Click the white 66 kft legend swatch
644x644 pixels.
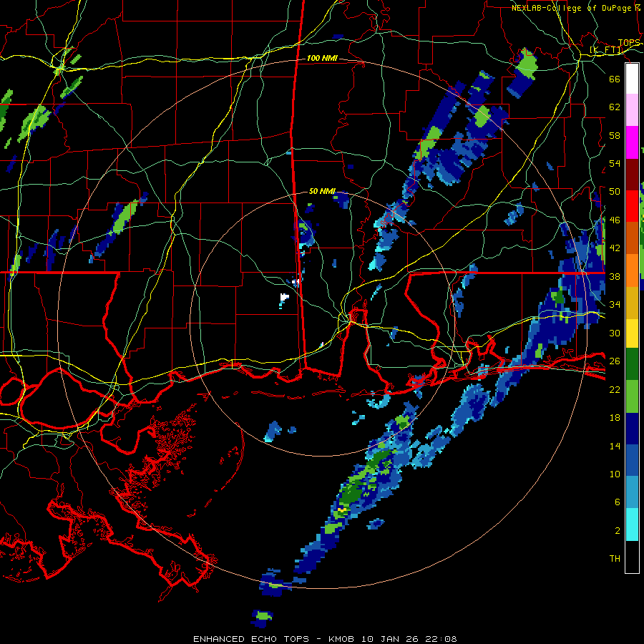click(x=632, y=79)
